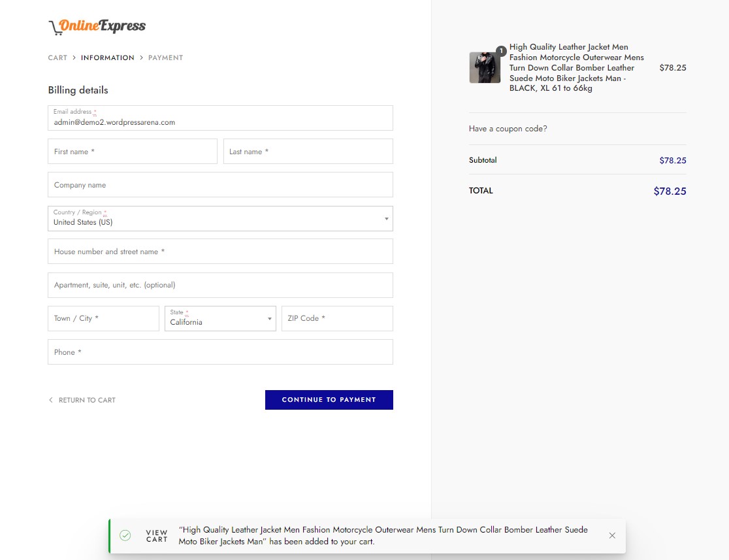The width and height of the screenshot is (729, 560).
Task: Open the Country / Region dropdown
Action: (x=220, y=219)
